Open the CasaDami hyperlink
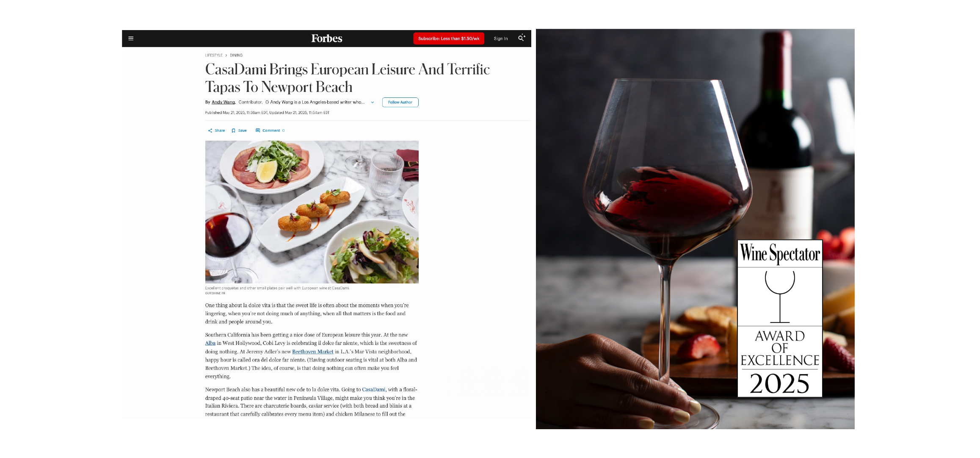Image resolution: width=980 pixels, height=458 pixels. [x=374, y=389]
